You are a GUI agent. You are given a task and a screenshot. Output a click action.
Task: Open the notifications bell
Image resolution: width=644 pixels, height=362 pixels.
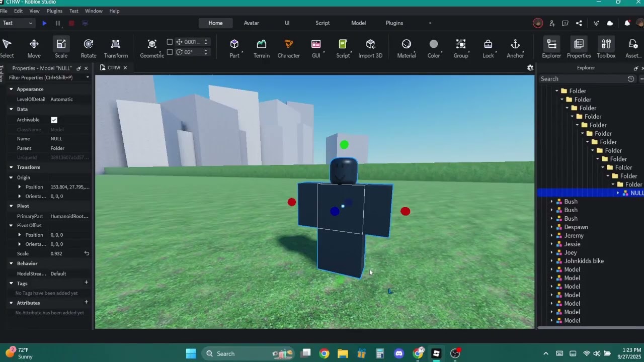(627, 23)
